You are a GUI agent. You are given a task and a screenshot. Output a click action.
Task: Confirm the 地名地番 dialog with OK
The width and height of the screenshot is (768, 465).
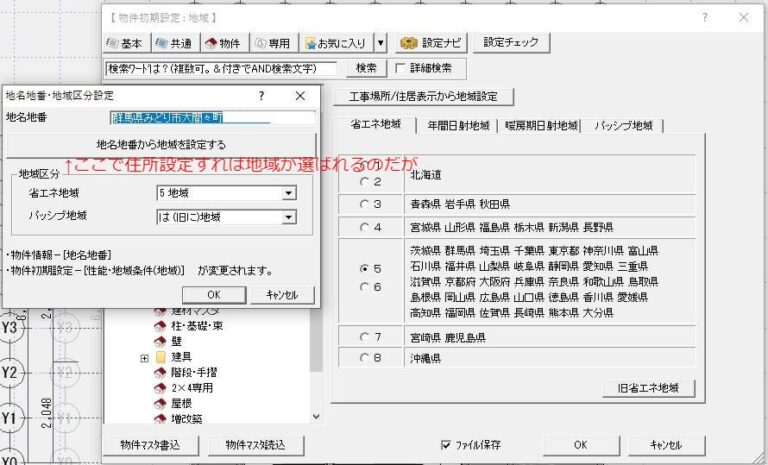coord(214,294)
